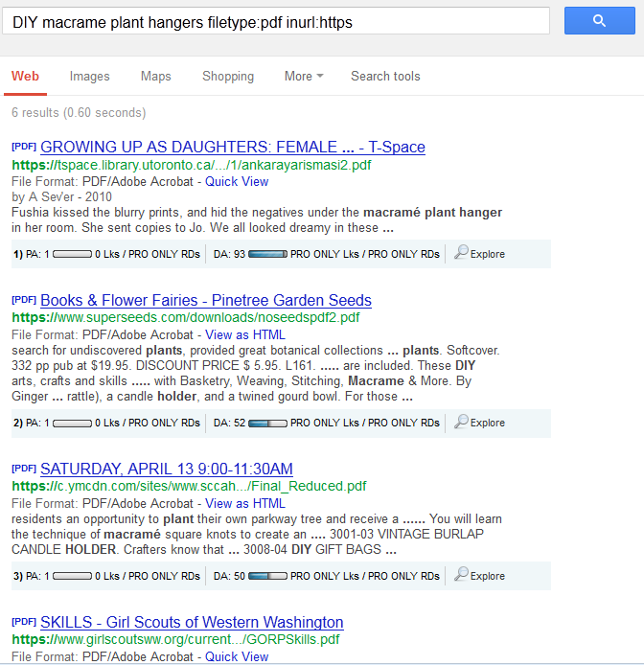Click the tspace.library.utoronto.ca green URL
Image resolution: width=644 pixels, height=665 pixels.
[x=192, y=165]
